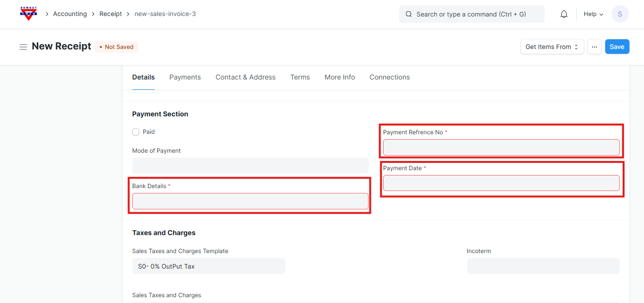This screenshot has height=303, width=644.
Task: Open the Help dropdown menu
Action: (x=593, y=14)
